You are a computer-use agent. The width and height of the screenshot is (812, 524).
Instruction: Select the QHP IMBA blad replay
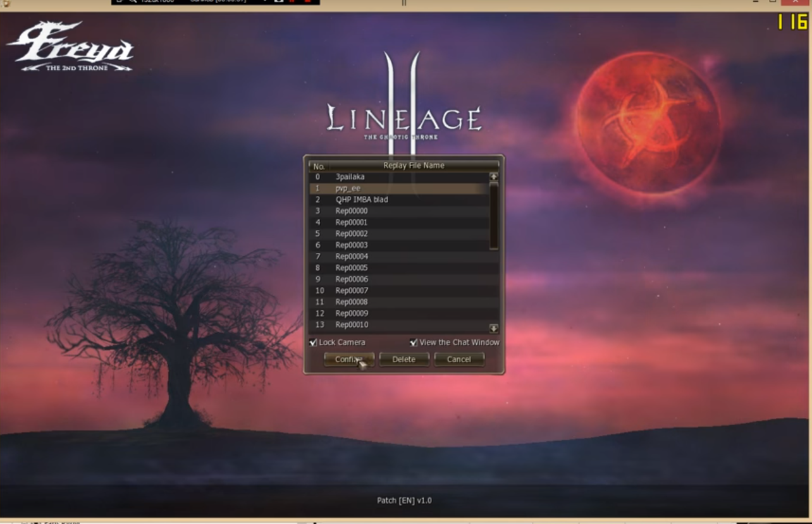[399, 200]
